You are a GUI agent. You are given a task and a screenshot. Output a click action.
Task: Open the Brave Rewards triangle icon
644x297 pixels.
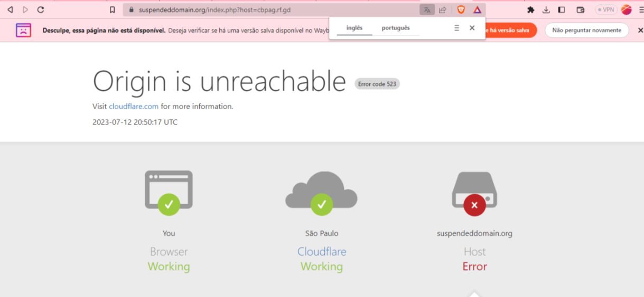[x=477, y=9]
